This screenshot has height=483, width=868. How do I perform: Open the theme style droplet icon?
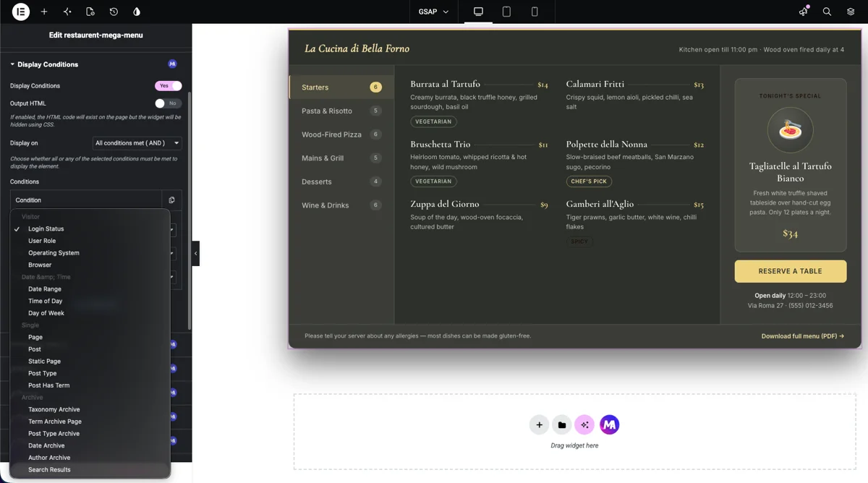click(137, 12)
